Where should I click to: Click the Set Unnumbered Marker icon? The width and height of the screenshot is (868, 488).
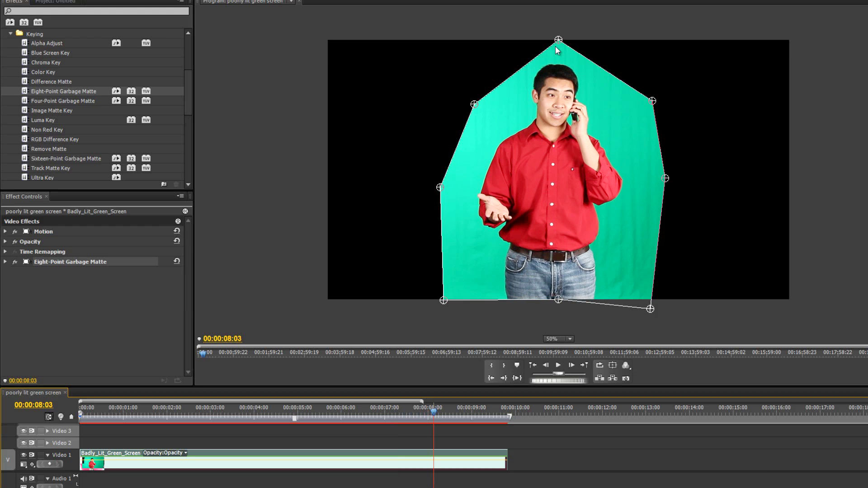pos(517,365)
